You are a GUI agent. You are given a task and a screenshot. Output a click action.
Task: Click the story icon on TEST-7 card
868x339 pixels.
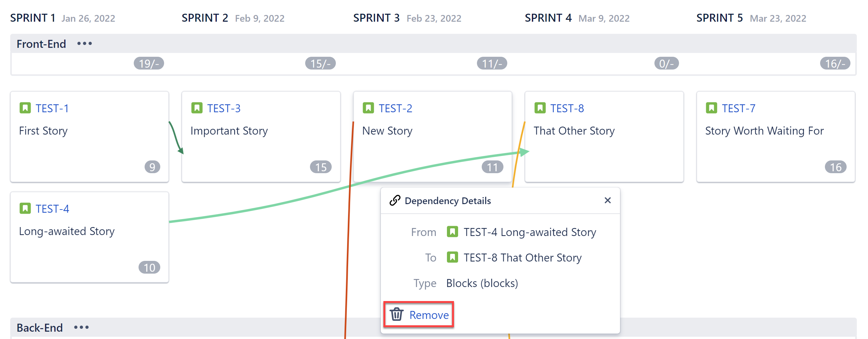(711, 108)
